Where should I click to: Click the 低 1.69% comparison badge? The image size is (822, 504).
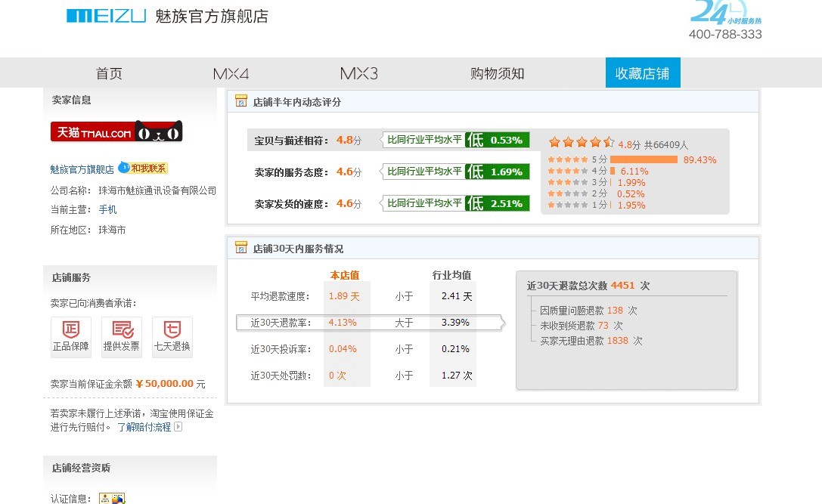(x=498, y=172)
